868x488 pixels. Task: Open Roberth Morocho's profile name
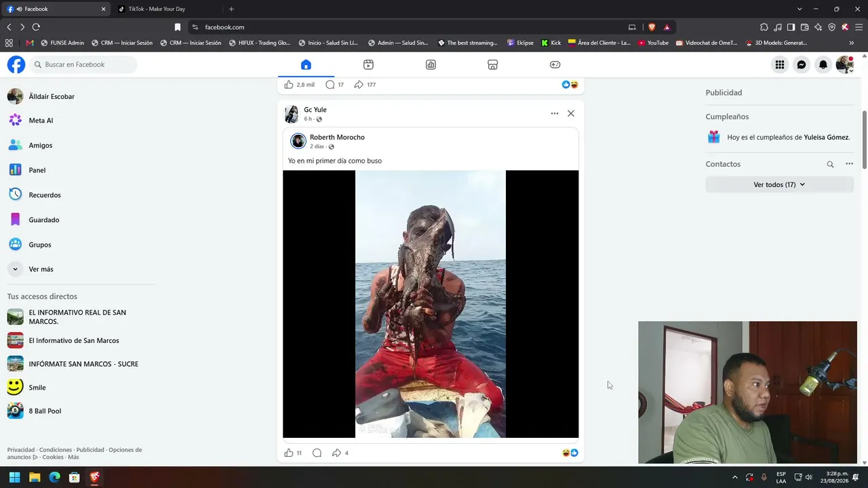337,137
